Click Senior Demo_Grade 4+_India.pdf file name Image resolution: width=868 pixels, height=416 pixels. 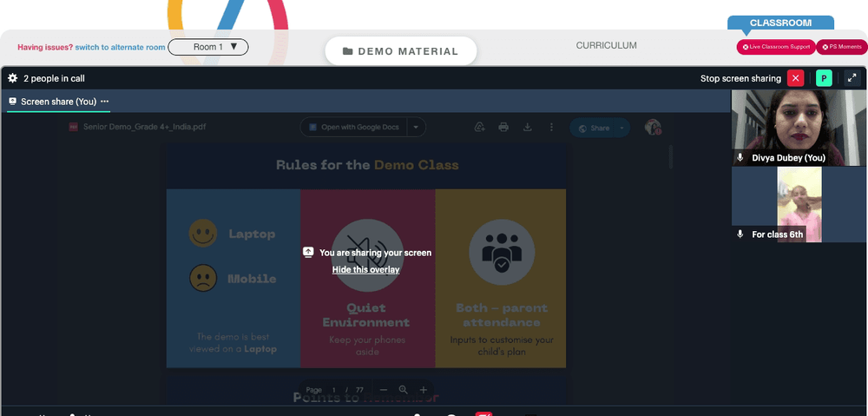pos(144,127)
